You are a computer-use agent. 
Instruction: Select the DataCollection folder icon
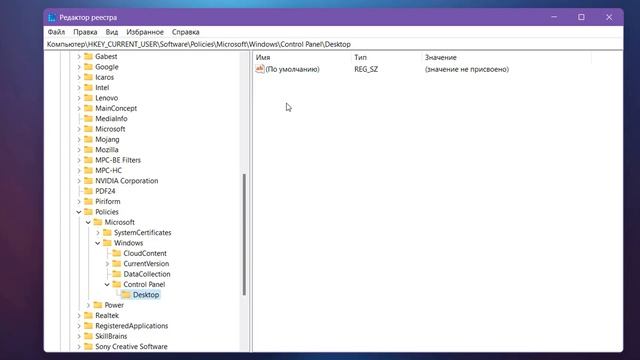pos(116,274)
